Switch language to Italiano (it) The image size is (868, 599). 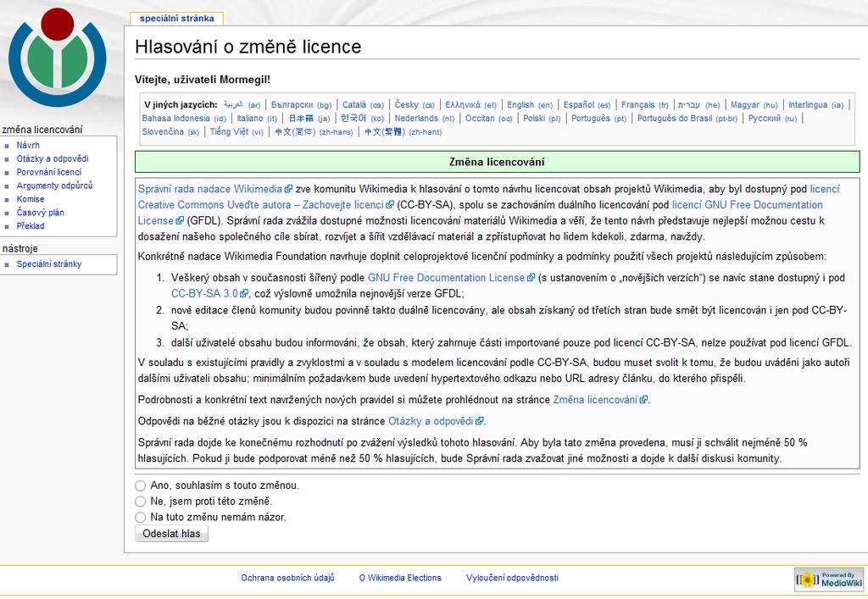click(257, 119)
